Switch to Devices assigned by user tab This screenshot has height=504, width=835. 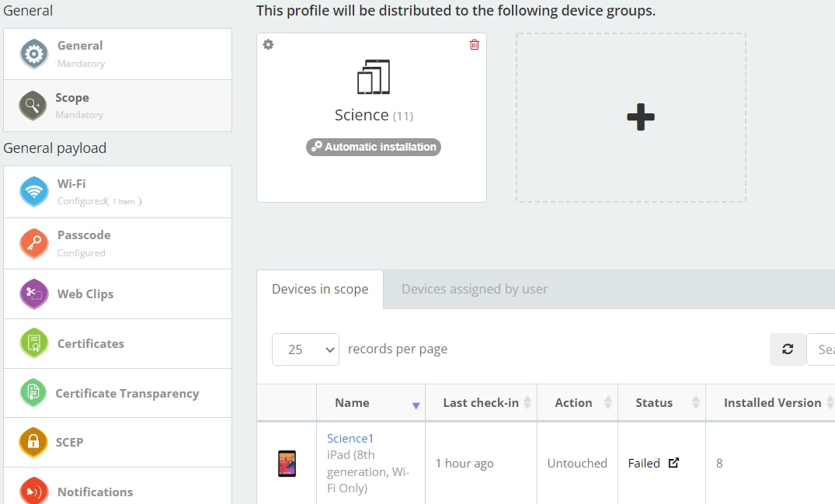point(475,290)
